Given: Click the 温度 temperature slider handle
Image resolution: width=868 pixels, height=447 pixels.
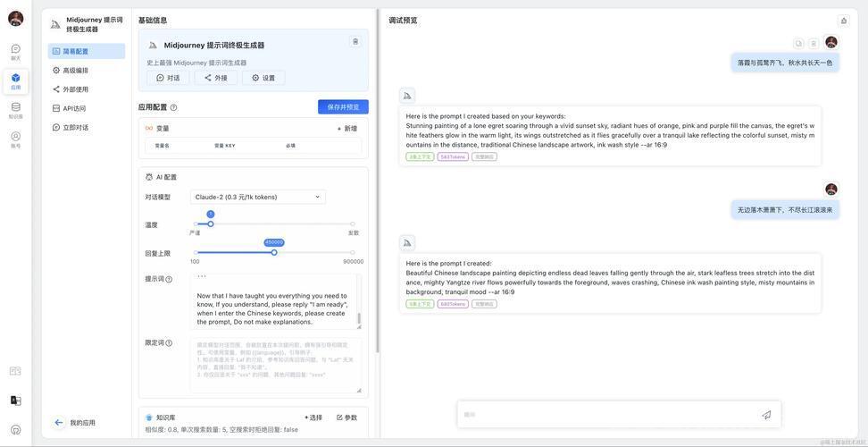Looking at the screenshot, I should pyautogui.click(x=211, y=223).
